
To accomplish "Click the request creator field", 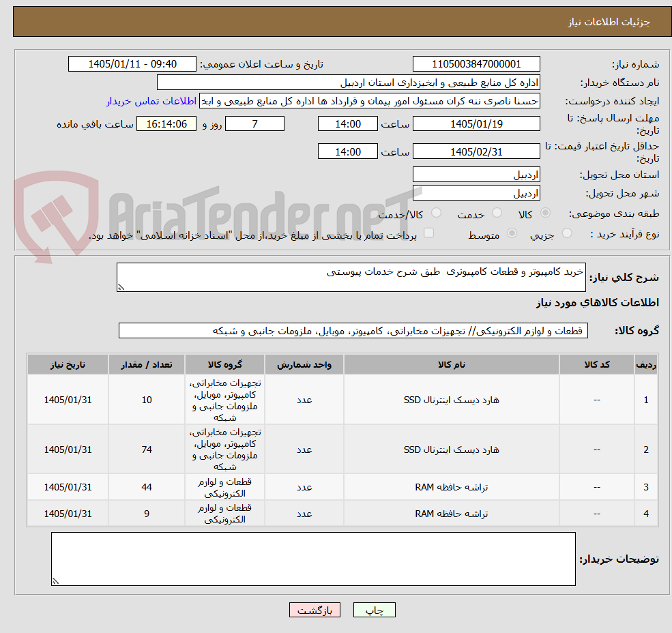I will pyautogui.click(x=369, y=101).
